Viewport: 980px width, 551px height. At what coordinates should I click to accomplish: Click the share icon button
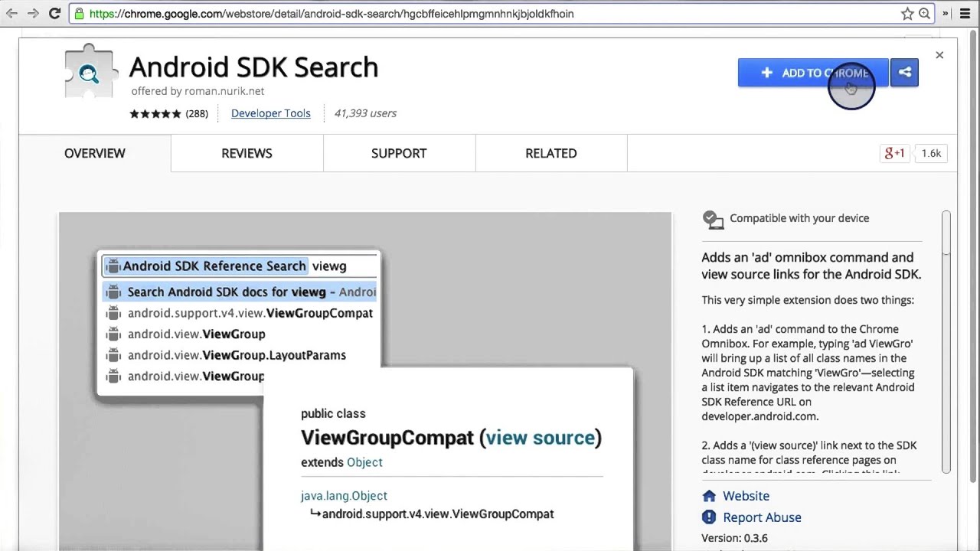[904, 73]
